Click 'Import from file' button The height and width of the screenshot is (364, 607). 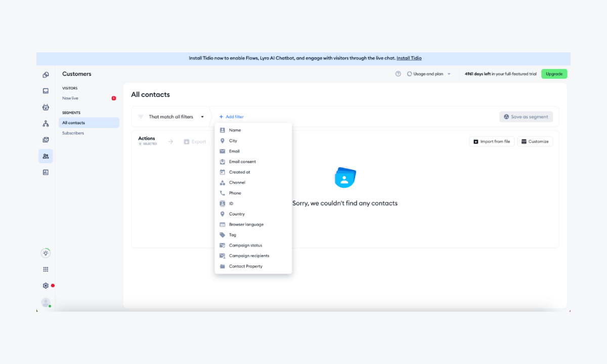[492, 141]
